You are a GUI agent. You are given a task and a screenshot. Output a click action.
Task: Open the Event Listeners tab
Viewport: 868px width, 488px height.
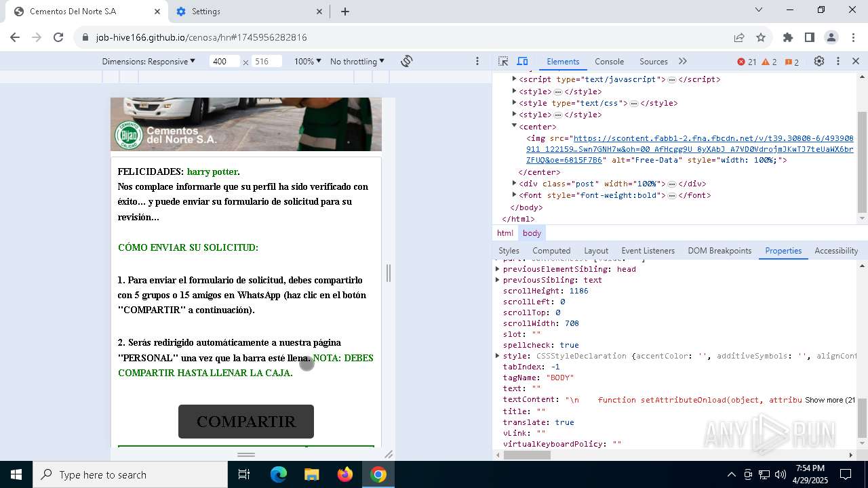click(x=648, y=251)
